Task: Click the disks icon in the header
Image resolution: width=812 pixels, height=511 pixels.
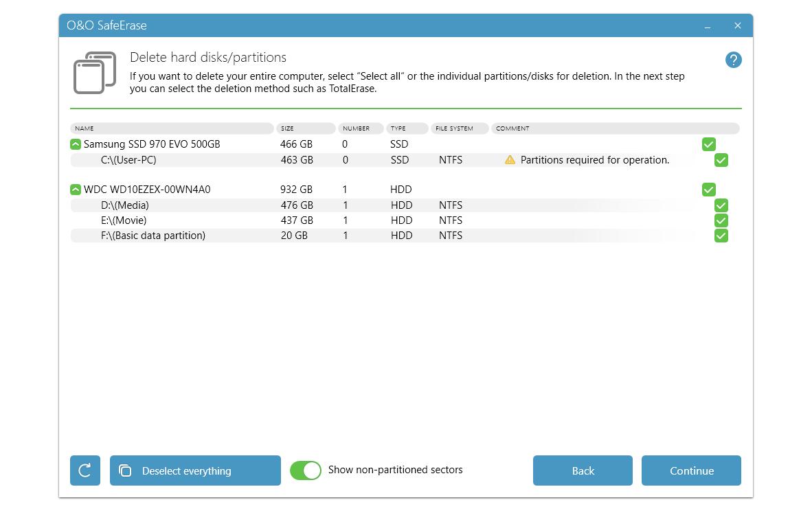Action: [95, 73]
